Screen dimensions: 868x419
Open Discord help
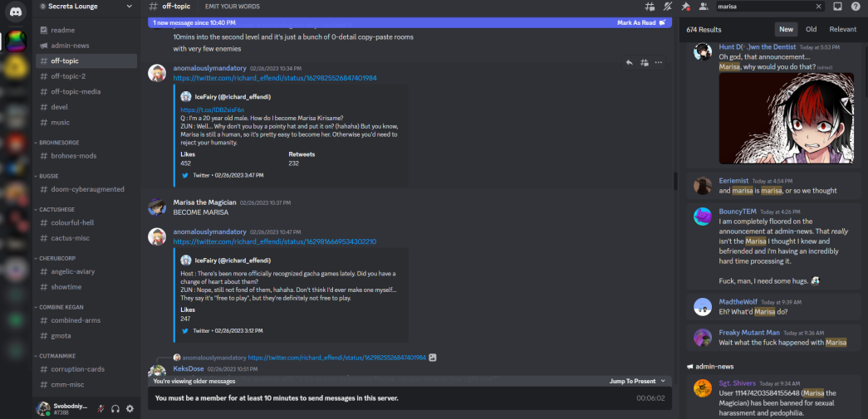(855, 7)
